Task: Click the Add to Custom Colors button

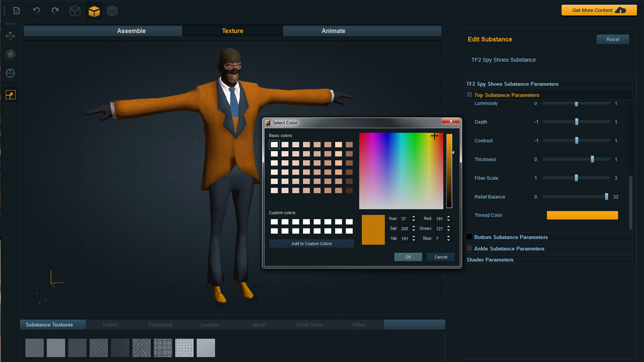Action: click(311, 244)
